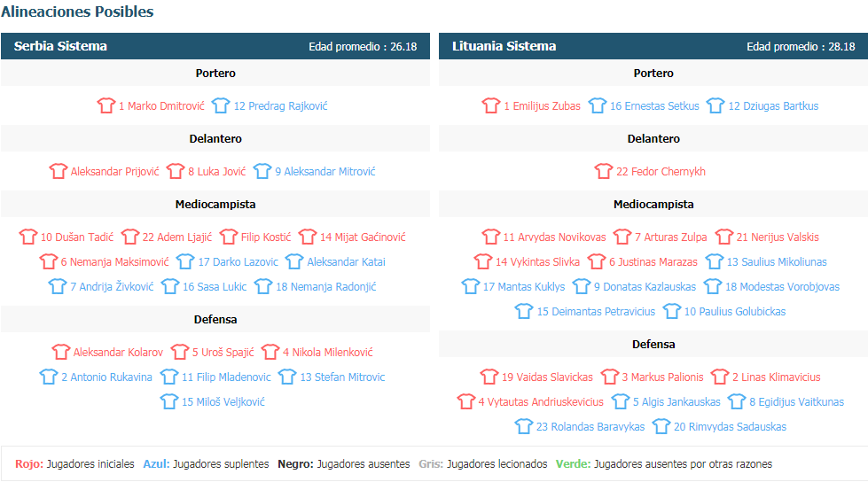The width and height of the screenshot is (868, 482).
Task: Click red jersey icon beside Dušan Tadić
Action: [28, 237]
